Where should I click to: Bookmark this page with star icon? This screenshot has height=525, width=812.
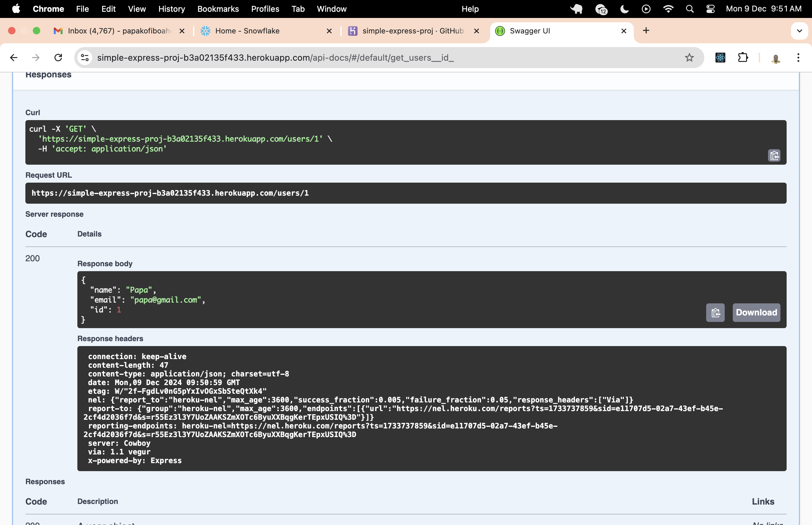click(689, 58)
